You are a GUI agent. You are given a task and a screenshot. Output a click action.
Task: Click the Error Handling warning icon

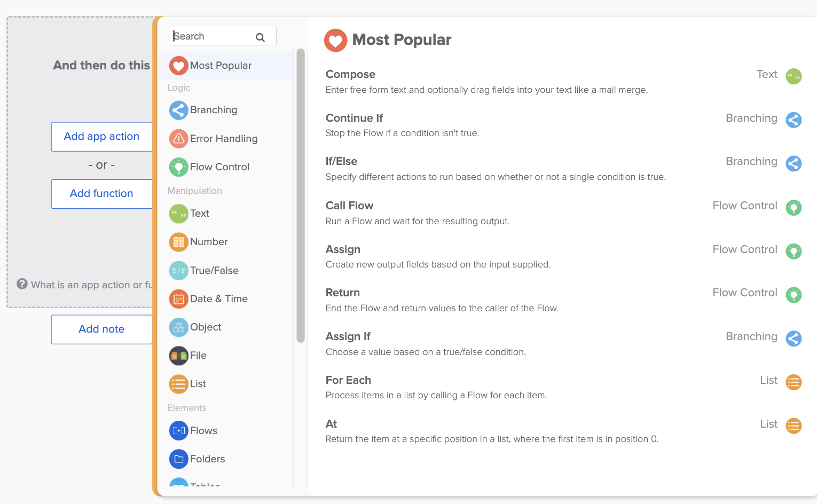coord(178,139)
